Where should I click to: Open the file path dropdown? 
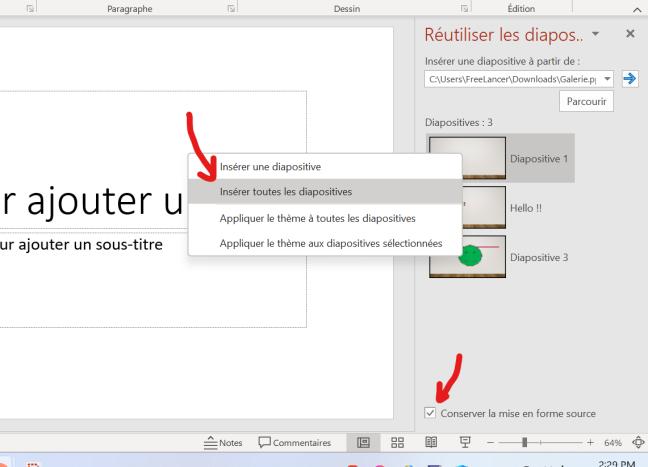pyautogui.click(x=607, y=78)
